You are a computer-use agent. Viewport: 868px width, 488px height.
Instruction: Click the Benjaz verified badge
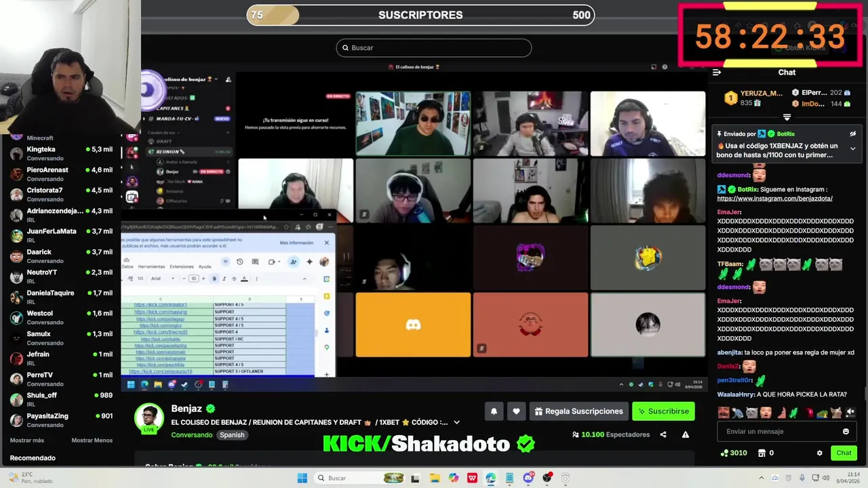tap(210, 409)
